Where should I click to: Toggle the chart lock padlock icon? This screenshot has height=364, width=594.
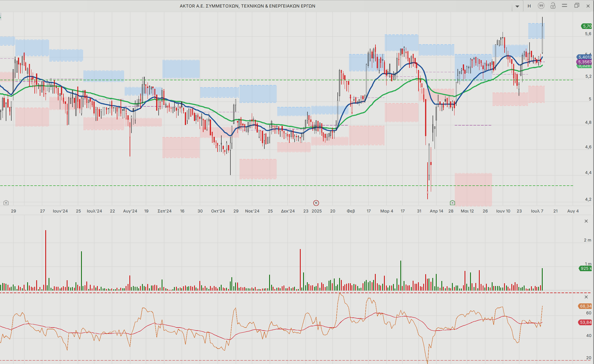[553, 6]
